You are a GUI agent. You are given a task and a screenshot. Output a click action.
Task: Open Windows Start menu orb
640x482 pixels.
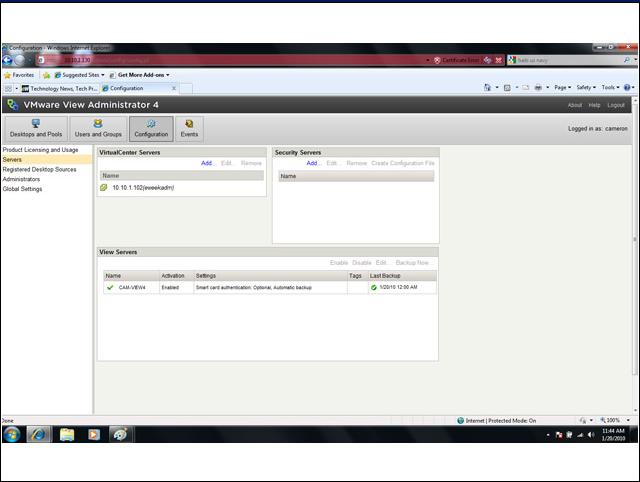(x=11, y=435)
